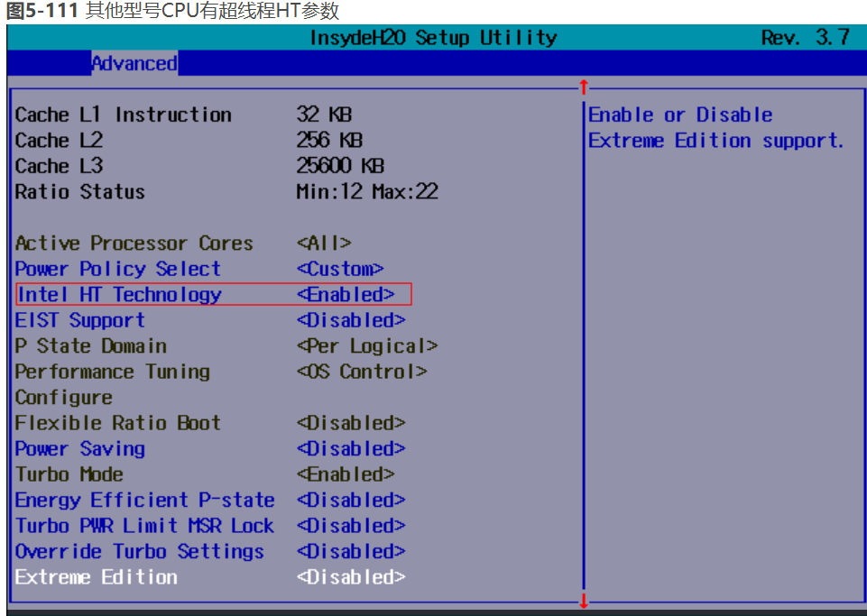Open Performance Tuning OS Control option
The image size is (867, 616).
coord(362,372)
